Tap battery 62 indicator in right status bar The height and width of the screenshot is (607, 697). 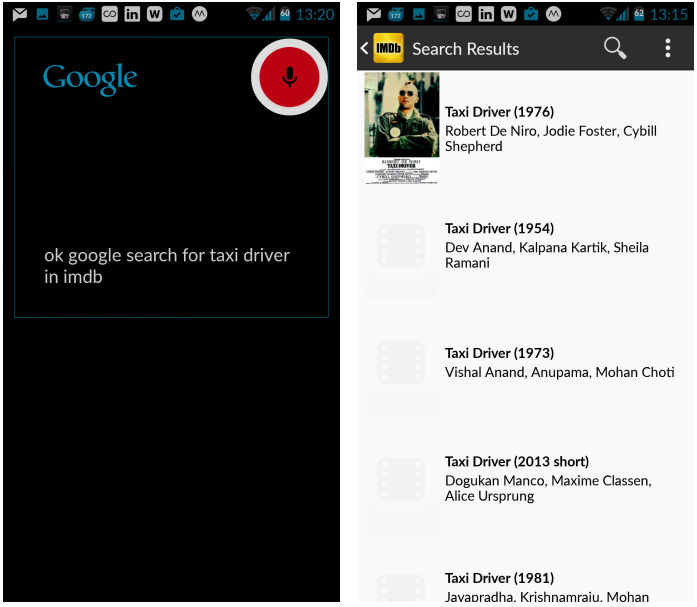coord(639,15)
